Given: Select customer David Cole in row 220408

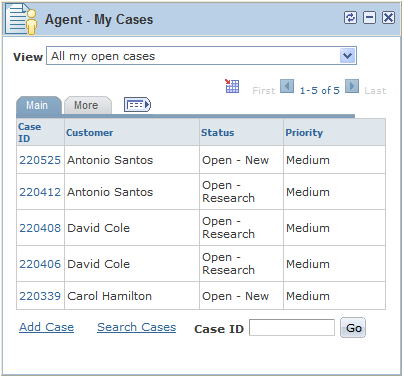Looking at the screenshot, I should tap(99, 228).
